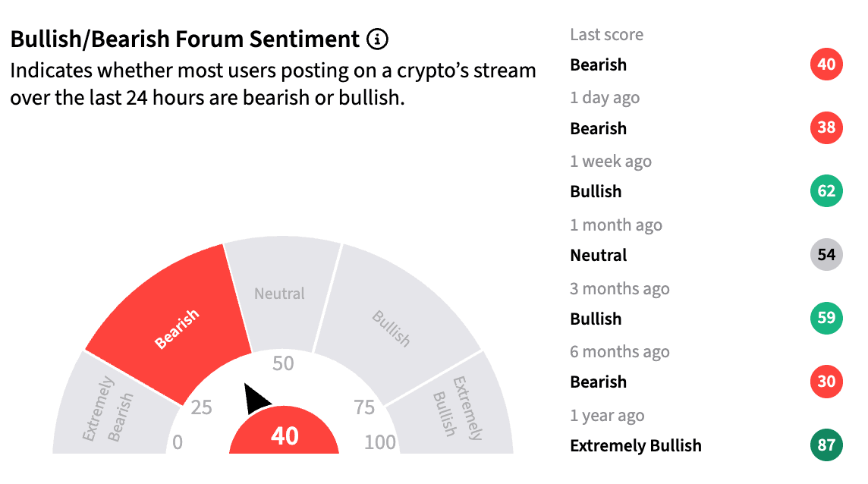Open the info icon beside Forum Sentiment title
The width and height of the screenshot is (868, 484).
(378, 39)
